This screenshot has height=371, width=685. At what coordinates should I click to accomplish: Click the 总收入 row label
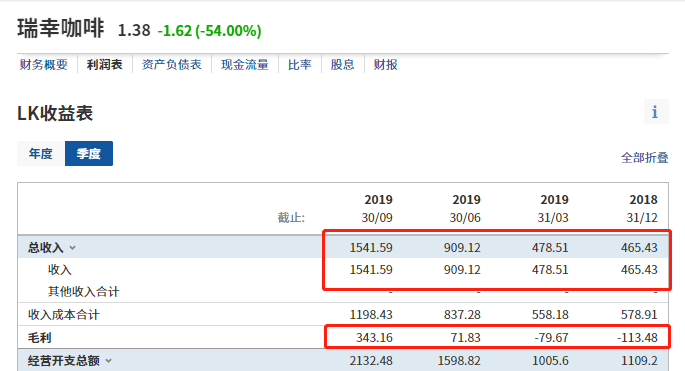[x=45, y=248]
